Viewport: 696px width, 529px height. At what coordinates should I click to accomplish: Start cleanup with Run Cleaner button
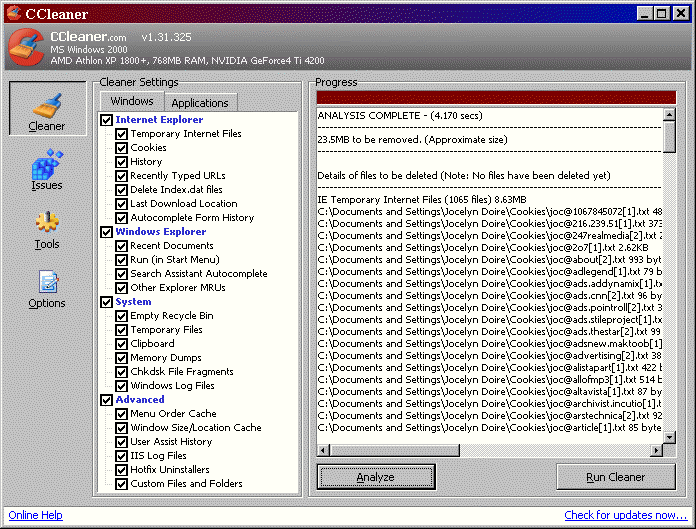[x=616, y=477]
